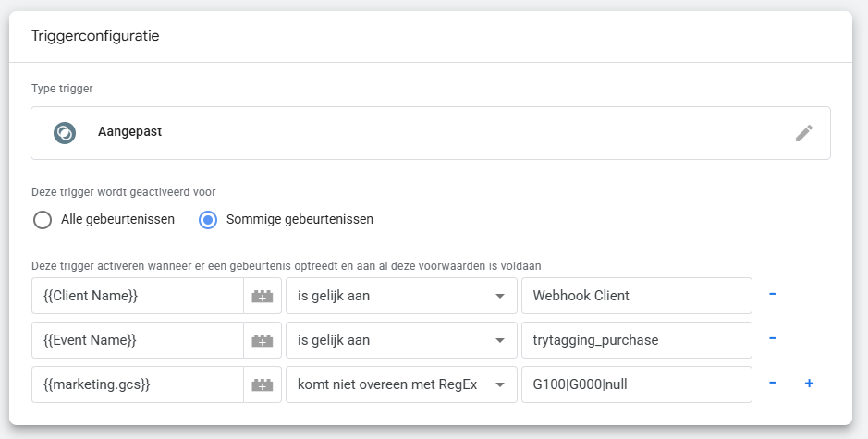Select the Alle gebeurtenissen radio button
The image size is (868, 439).
coord(43,220)
